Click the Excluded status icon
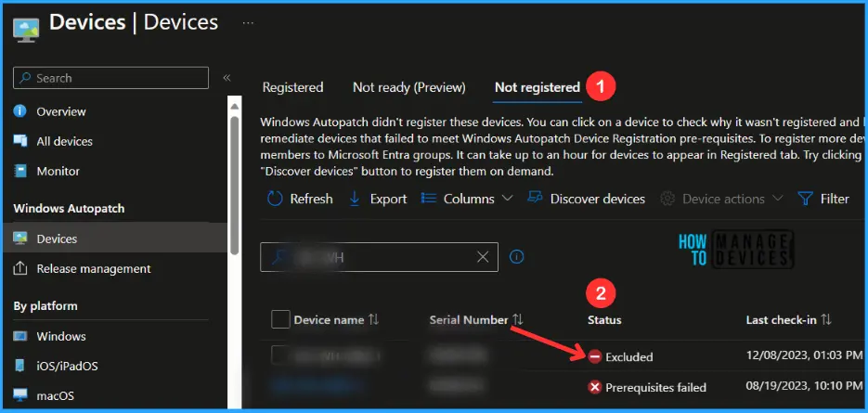Image resolution: width=868 pixels, height=413 pixels. 594,357
